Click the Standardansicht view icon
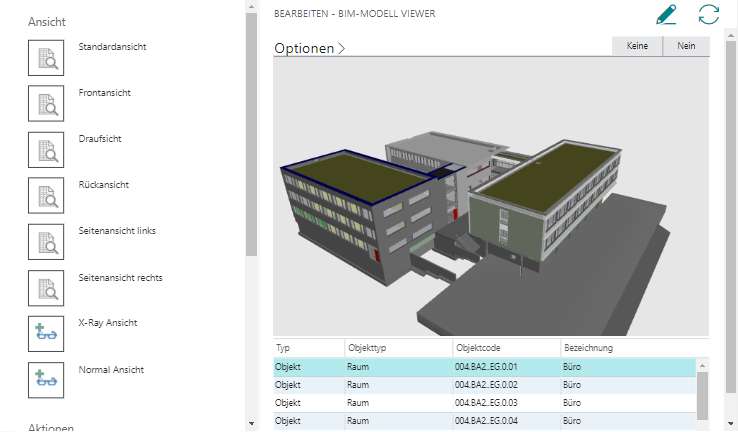 coord(46,57)
